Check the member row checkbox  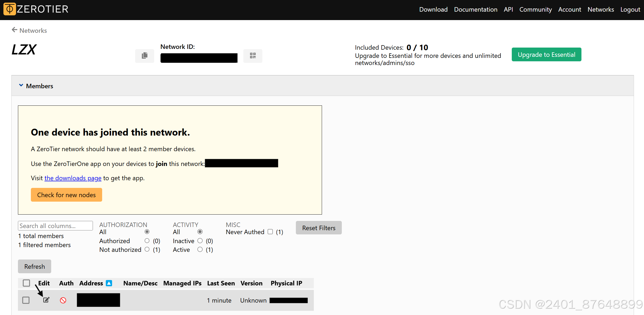26,300
